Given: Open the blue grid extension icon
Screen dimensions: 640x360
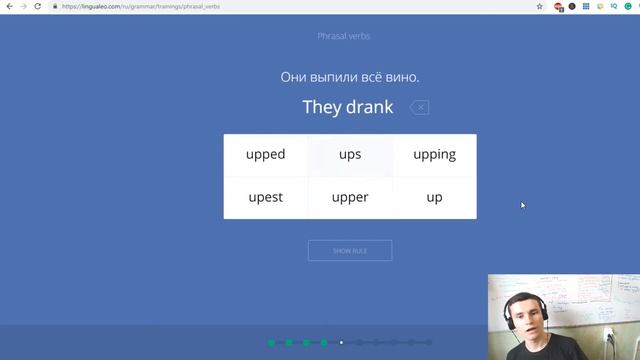Looking at the screenshot, I should pos(586,6).
